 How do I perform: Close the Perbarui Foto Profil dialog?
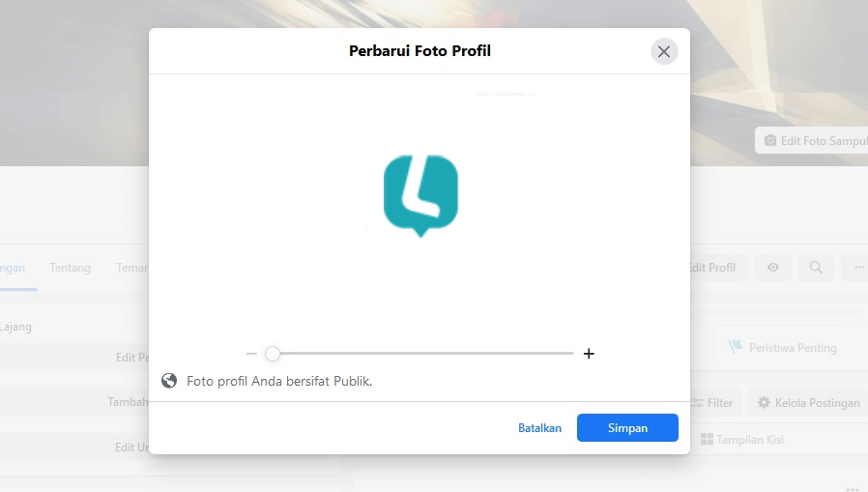click(664, 51)
